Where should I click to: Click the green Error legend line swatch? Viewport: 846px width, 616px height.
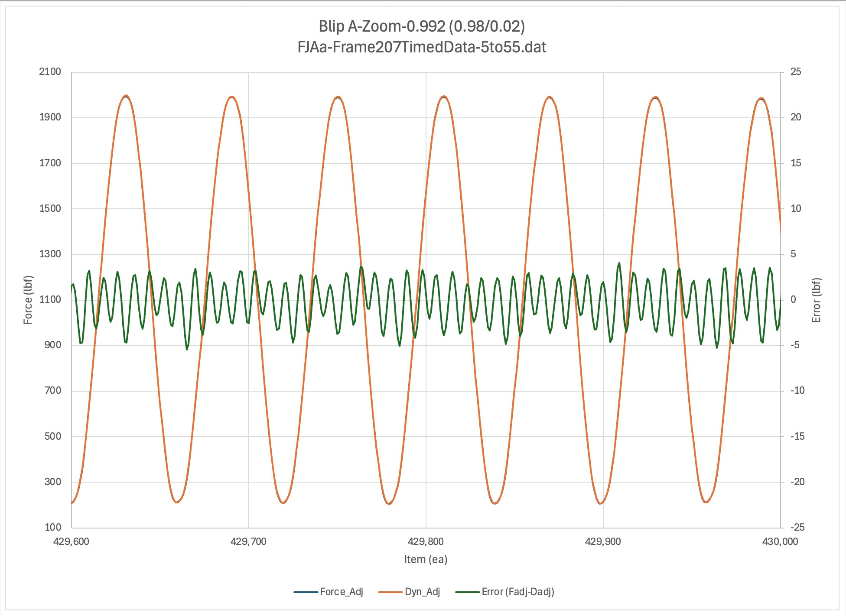point(467,592)
